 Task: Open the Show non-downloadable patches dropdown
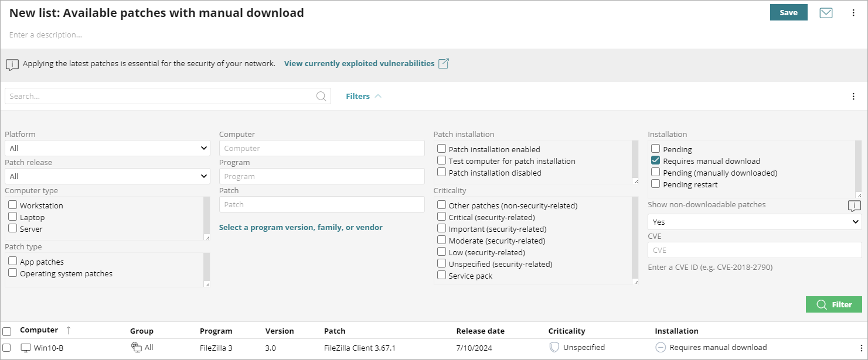(754, 221)
